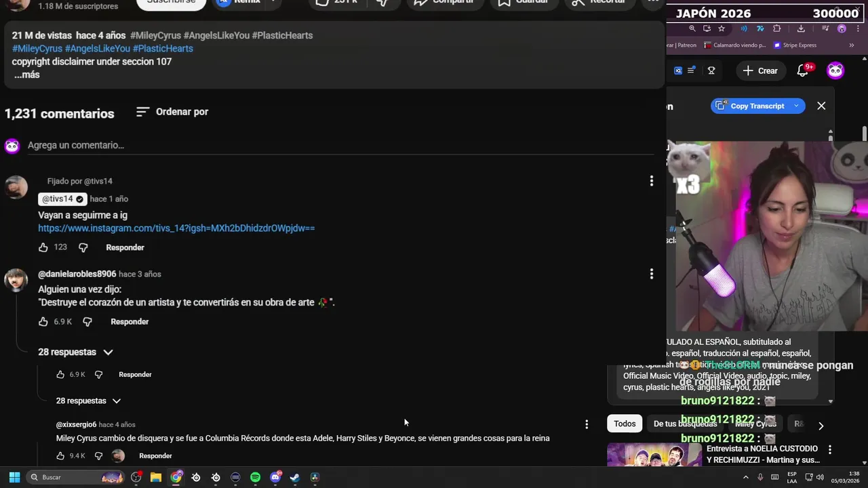The width and height of the screenshot is (868, 488).
Task: Show hidden system tray icons
Action: click(x=746, y=477)
